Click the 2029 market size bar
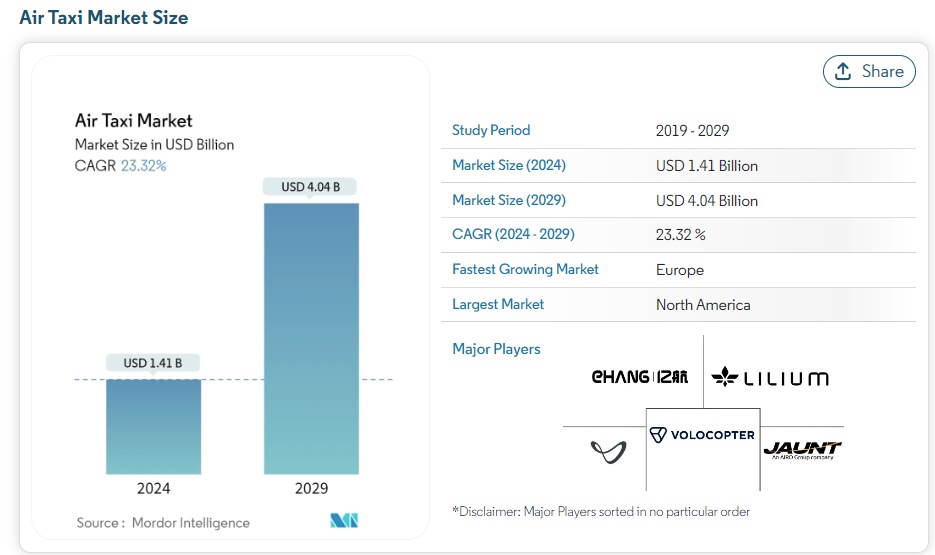This screenshot has height=555, width=935. pyautogui.click(x=311, y=338)
